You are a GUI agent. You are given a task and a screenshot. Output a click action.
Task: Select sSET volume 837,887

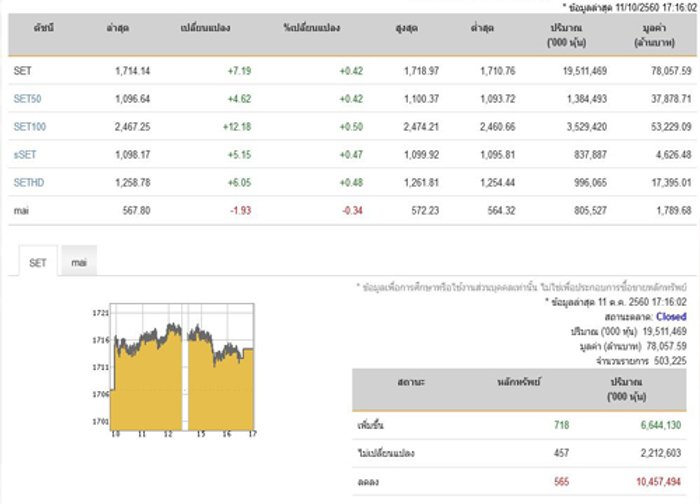[591, 155]
